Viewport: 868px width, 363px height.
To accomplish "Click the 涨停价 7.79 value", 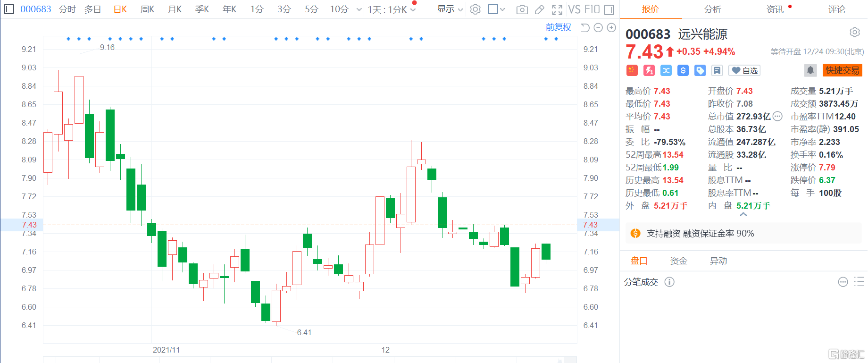I will (827, 167).
